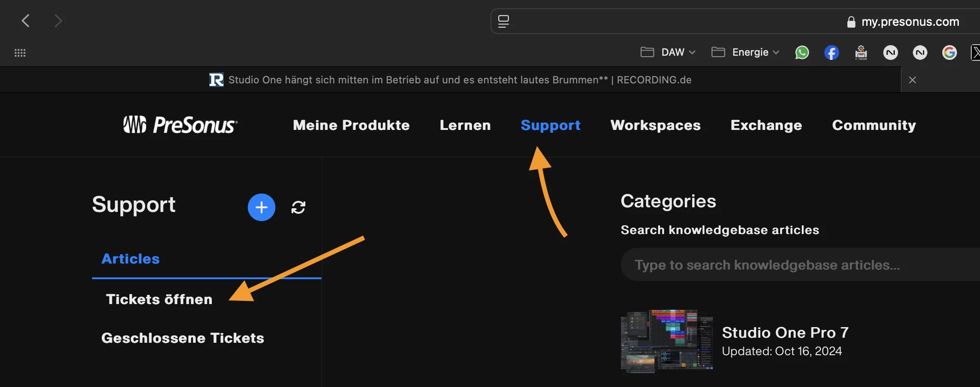Viewport: 980px width, 387px height.
Task: Open the Lernen navigation item
Action: pyautogui.click(x=465, y=125)
